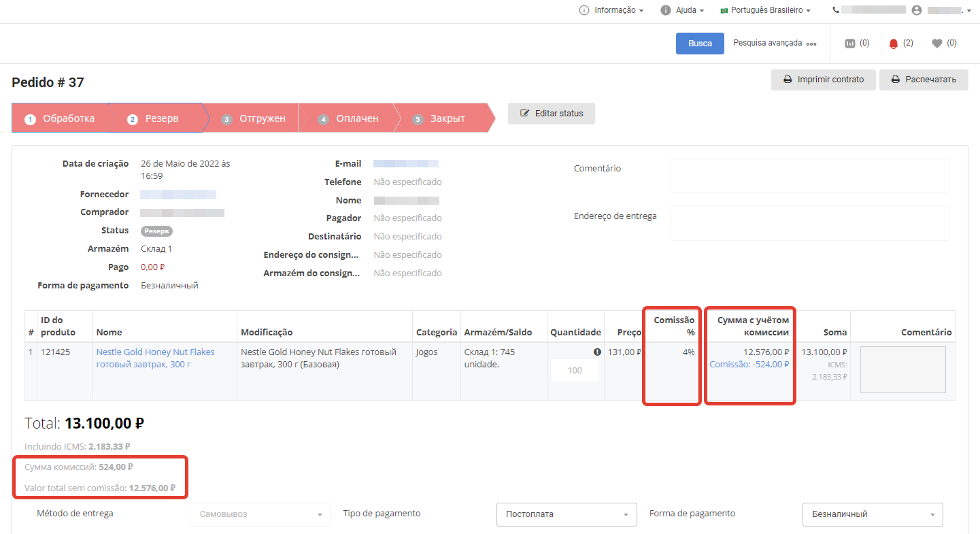Screen dimensions: 980x534
Task: Click the Comentário text field
Action: pos(809,176)
